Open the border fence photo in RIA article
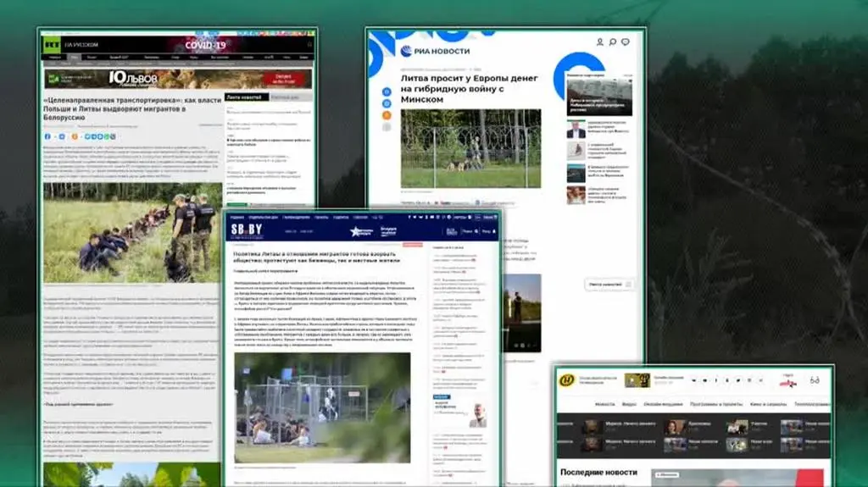The image size is (868, 487). click(470, 147)
